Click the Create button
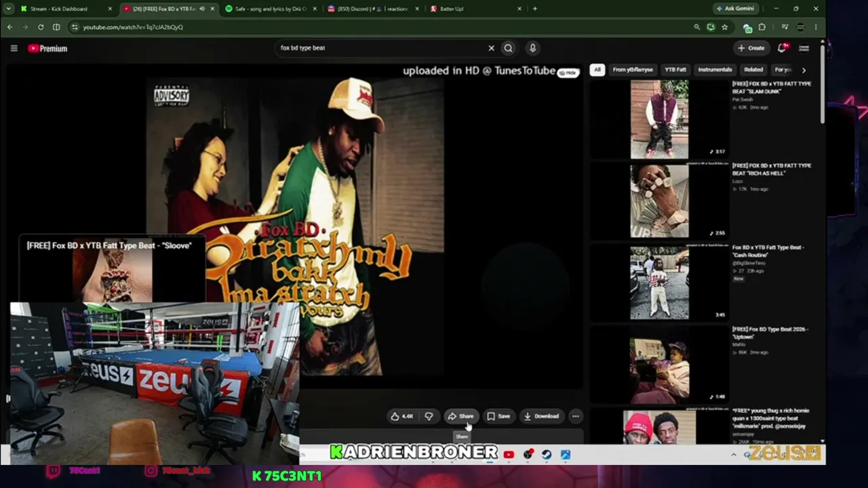868x488 pixels. pos(751,48)
